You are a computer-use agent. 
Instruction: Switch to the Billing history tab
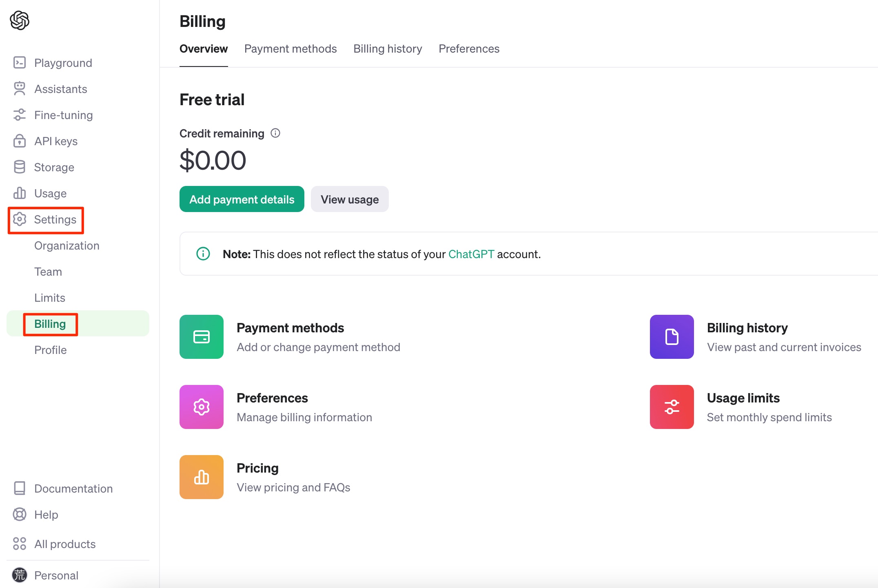click(x=388, y=49)
